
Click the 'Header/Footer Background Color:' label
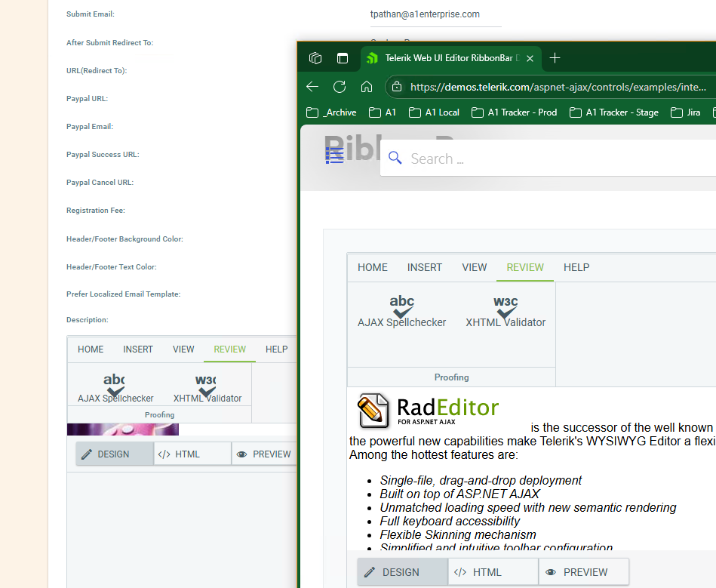coord(124,239)
